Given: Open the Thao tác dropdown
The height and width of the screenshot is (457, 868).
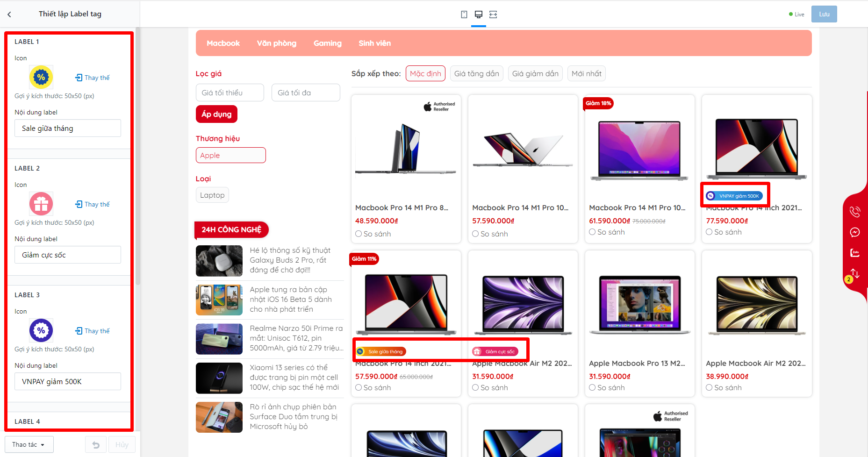Looking at the screenshot, I should [x=29, y=444].
